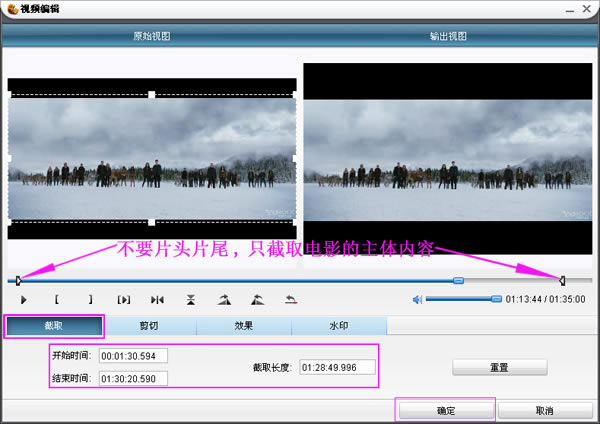
Task: Click the output view video preview
Action: [448, 158]
